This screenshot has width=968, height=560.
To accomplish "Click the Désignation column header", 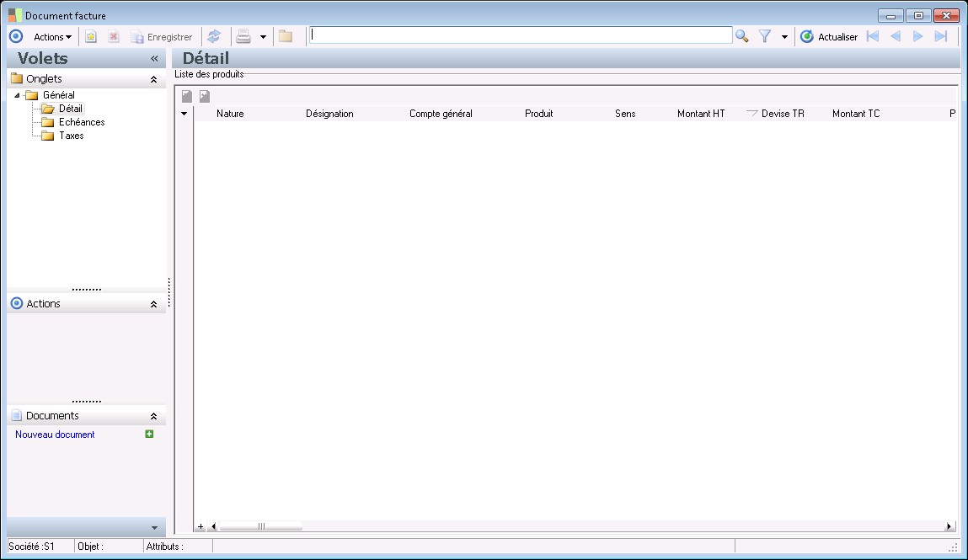I will 329,114.
